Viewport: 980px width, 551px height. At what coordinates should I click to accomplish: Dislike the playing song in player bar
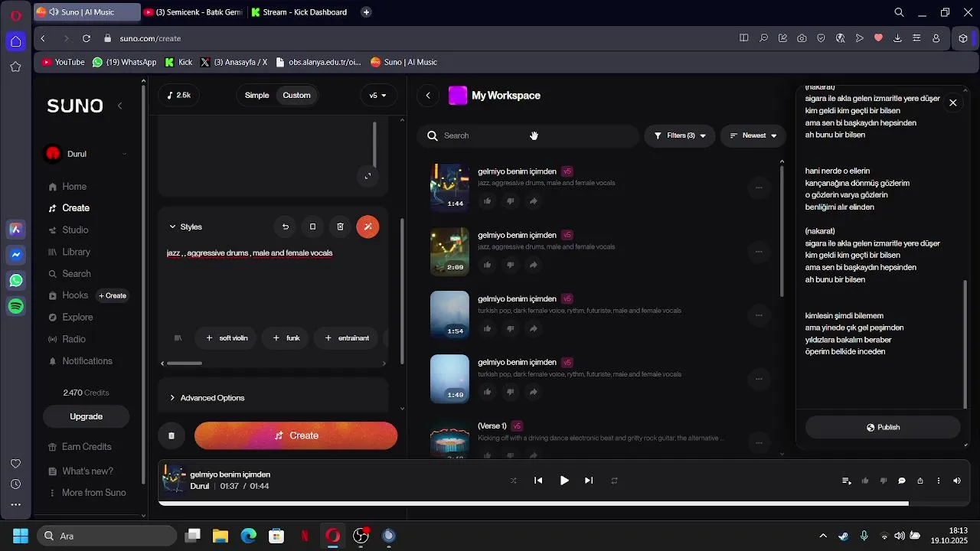tap(884, 481)
